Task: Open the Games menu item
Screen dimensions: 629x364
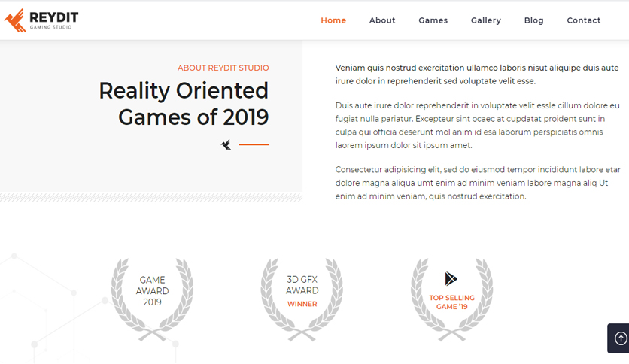Action: coord(433,20)
